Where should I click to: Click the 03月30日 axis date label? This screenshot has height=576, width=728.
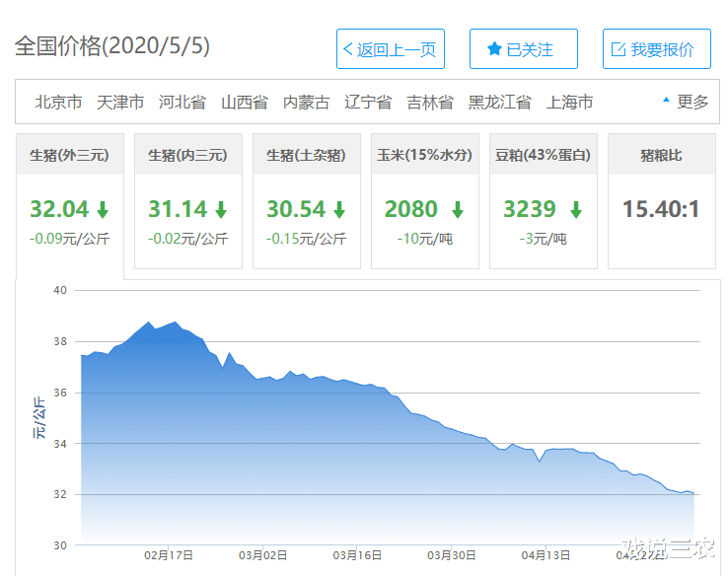(x=451, y=555)
